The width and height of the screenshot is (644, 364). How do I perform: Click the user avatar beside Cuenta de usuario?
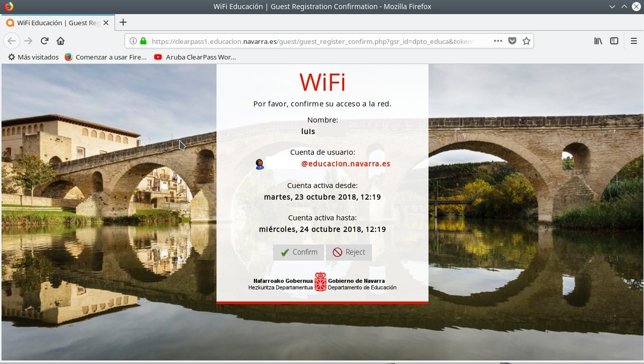[259, 164]
